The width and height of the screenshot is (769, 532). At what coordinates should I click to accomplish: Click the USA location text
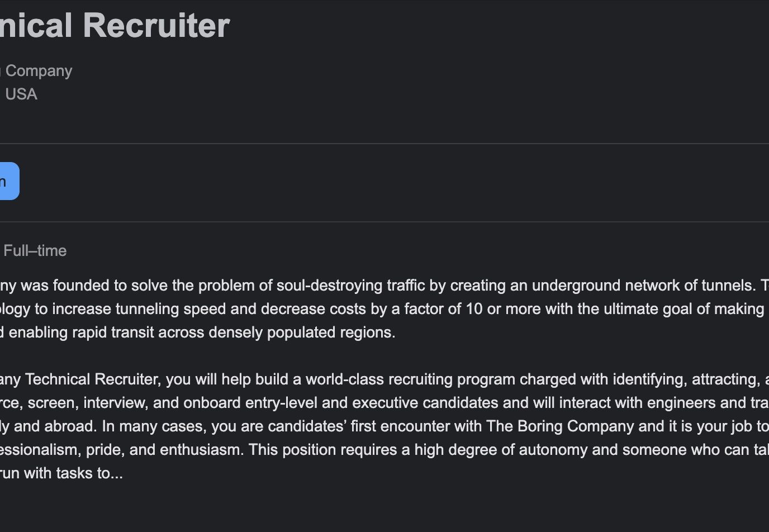[21, 94]
